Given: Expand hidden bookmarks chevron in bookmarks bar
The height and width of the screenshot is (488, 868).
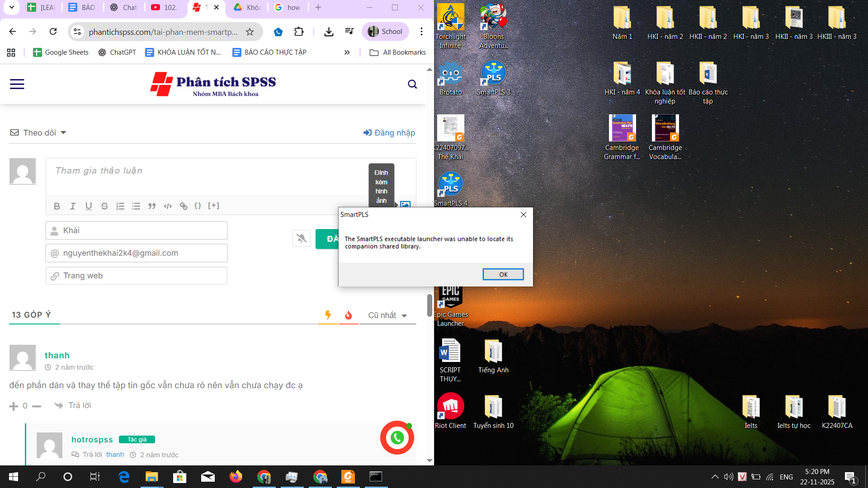Looking at the screenshot, I should point(347,52).
